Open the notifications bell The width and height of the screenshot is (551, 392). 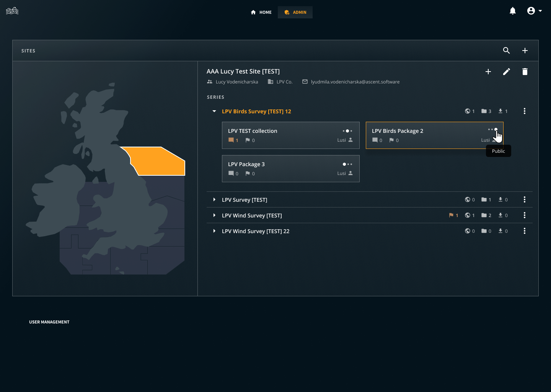[513, 11]
